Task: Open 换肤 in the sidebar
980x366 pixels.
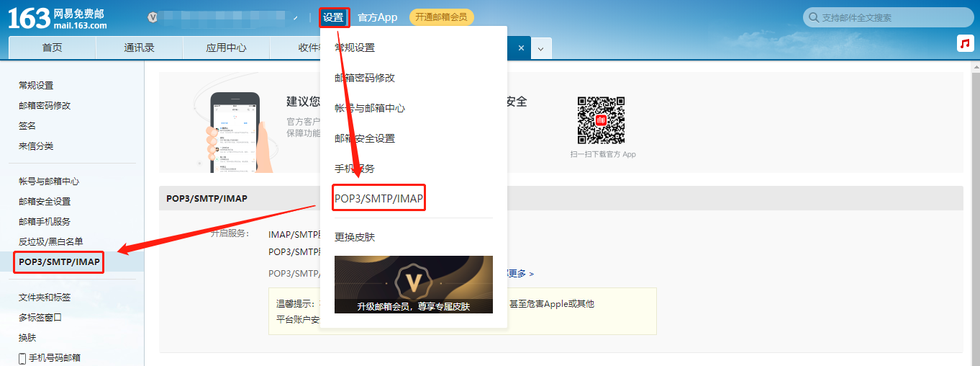Action: click(x=27, y=337)
